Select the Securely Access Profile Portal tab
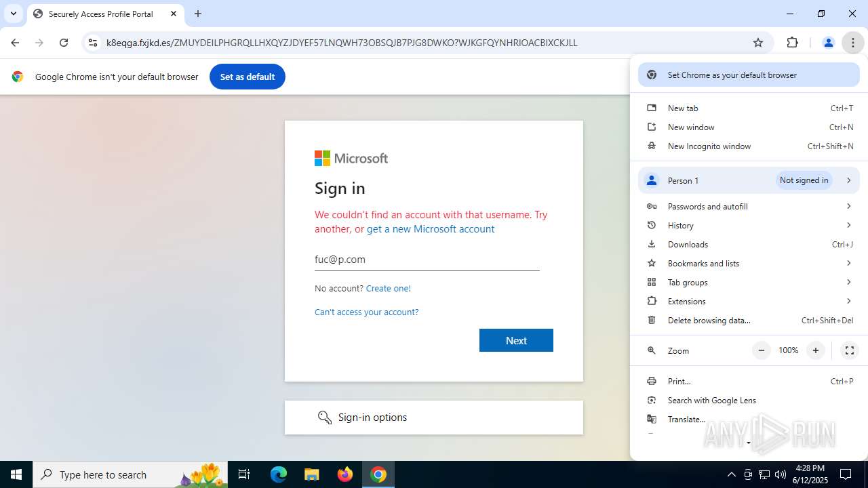Viewport: 868px width, 488px height. (x=105, y=14)
